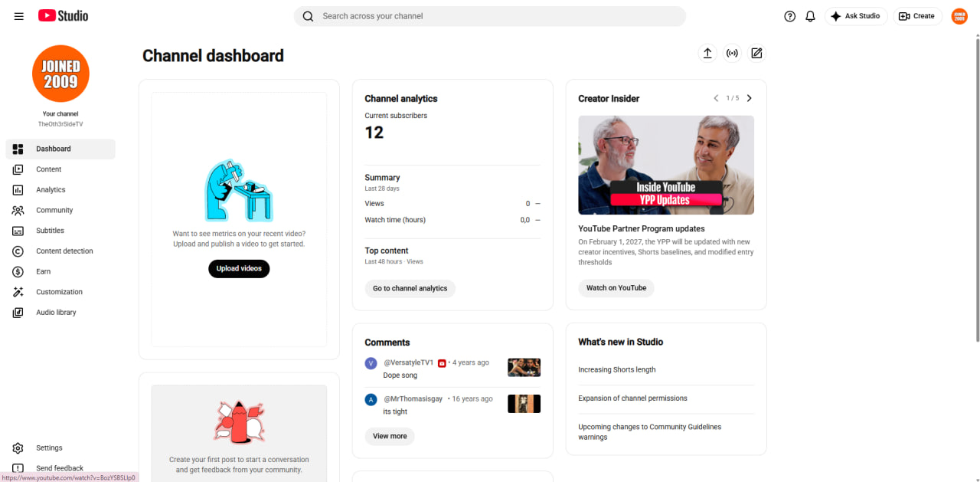Click the create post pencil icon
This screenshot has width=980, height=482.
tap(756, 53)
